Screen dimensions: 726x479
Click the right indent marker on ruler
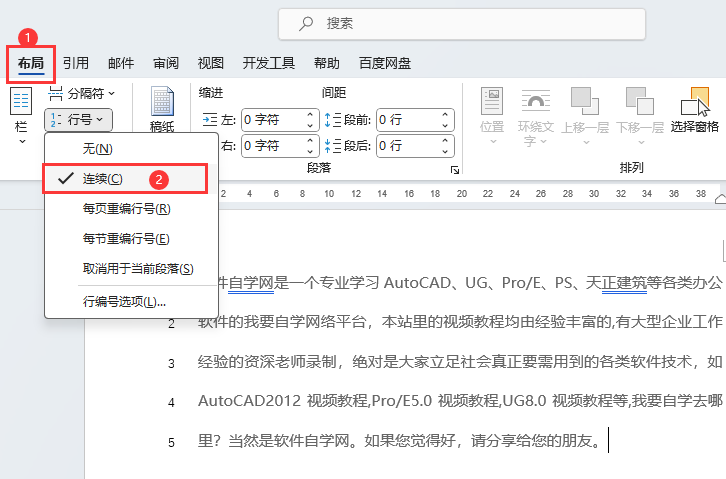point(720,199)
